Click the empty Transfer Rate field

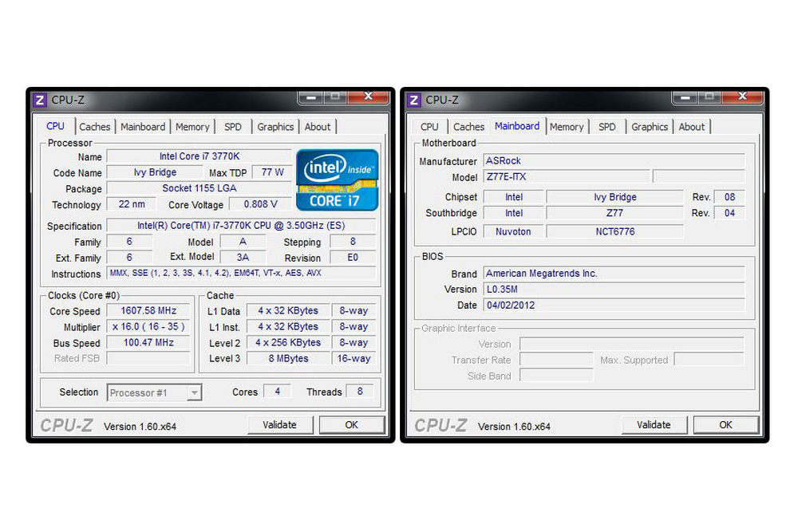point(556,360)
